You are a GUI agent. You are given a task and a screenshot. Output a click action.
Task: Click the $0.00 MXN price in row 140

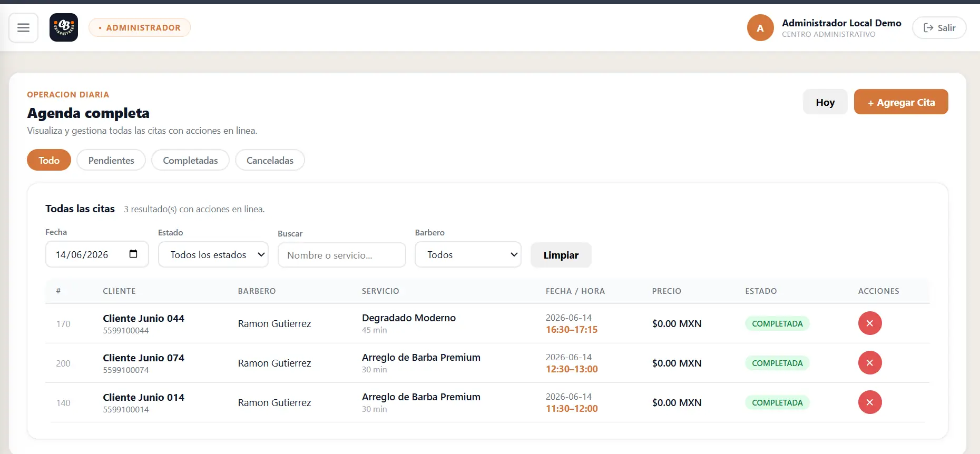[677, 402]
